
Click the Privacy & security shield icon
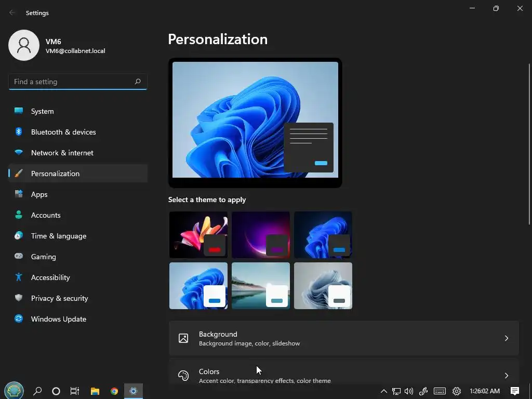pyautogui.click(x=19, y=298)
